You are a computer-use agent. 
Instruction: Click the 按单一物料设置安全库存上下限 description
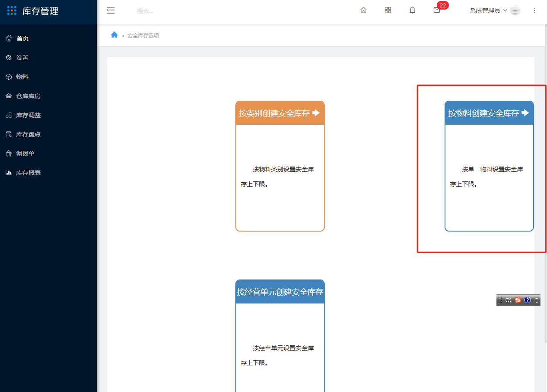pyautogui.click(x=486, y=177)
